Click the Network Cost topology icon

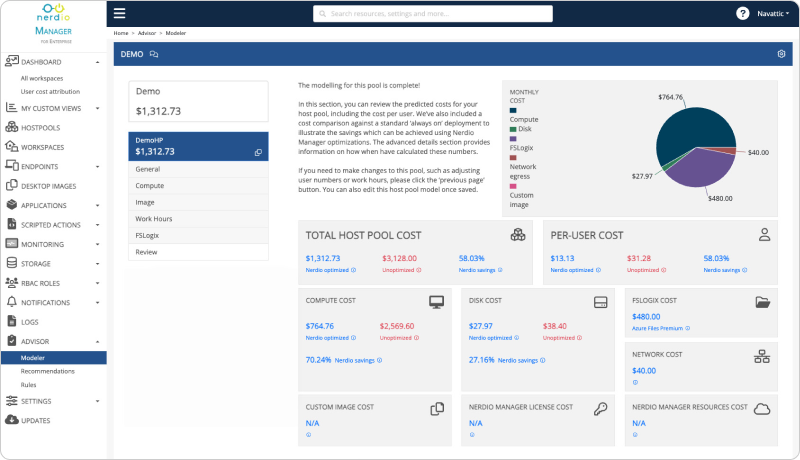pos(762,356)
